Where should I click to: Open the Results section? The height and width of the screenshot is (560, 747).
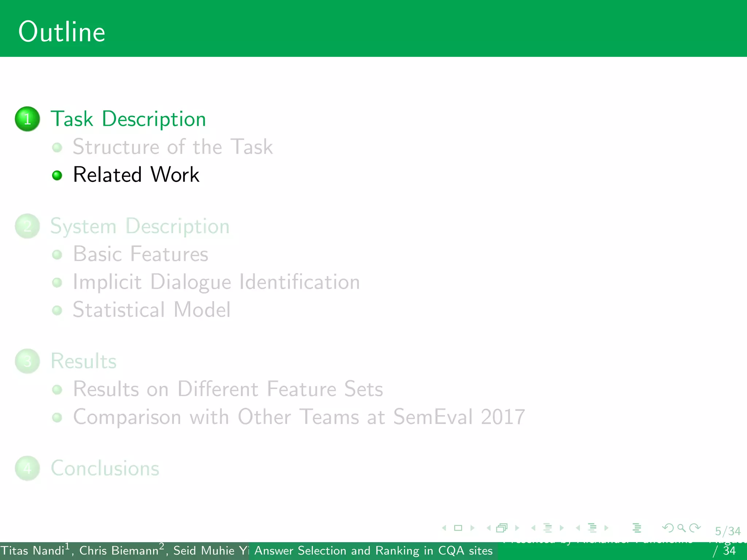84,361
